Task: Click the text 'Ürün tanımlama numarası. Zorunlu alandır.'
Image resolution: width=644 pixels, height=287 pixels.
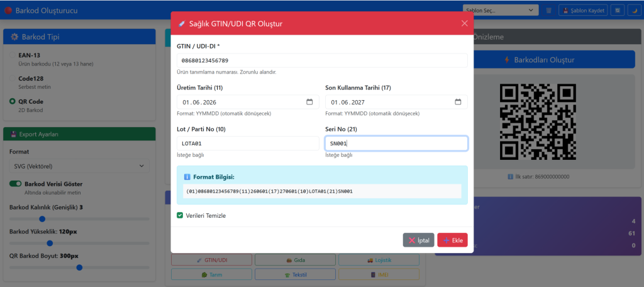Action: [226, 72]
